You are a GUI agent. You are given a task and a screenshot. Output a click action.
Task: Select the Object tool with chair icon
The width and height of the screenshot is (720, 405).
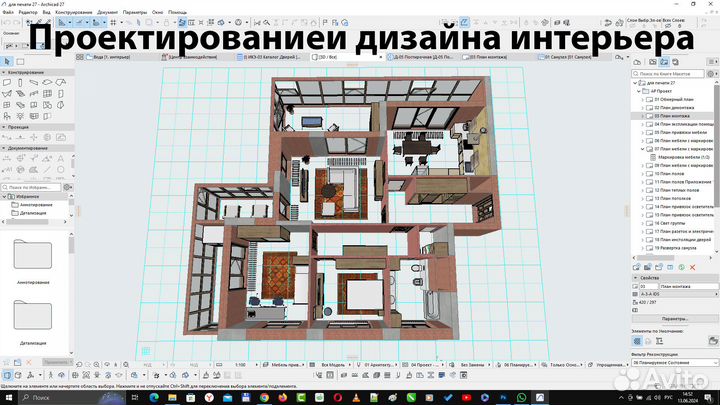tap(7, 116)
